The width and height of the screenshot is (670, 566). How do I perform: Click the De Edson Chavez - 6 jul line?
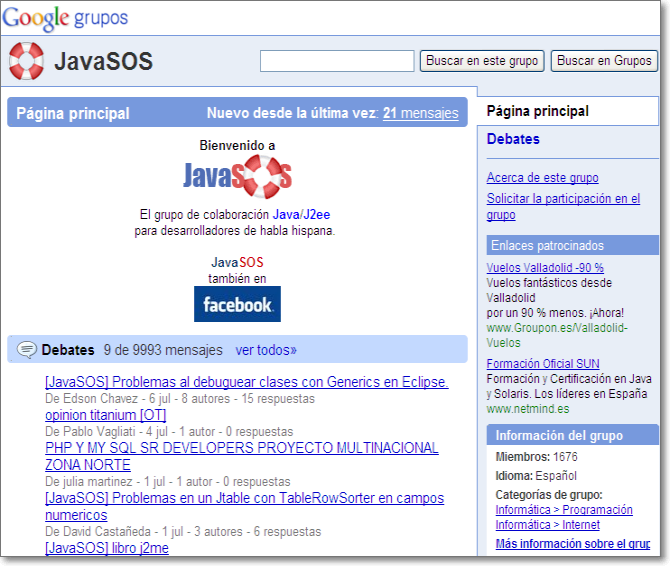(179, 399)
